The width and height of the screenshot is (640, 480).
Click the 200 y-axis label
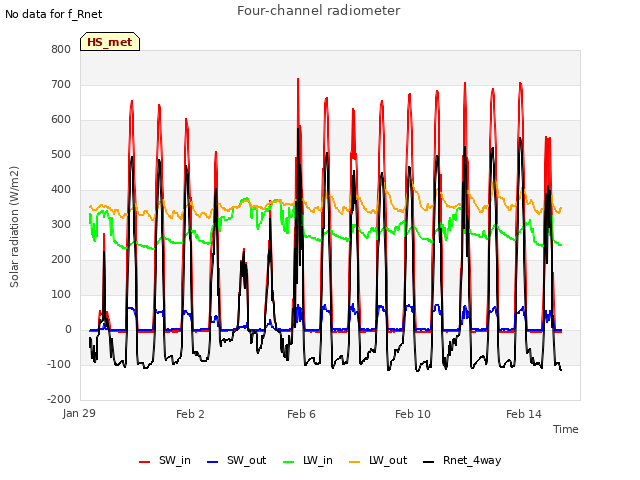pyautogui.click(x=61, y=260)
